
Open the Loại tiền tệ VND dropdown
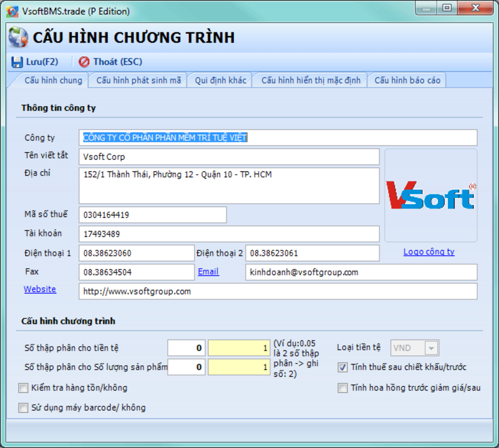coord(431,348)
